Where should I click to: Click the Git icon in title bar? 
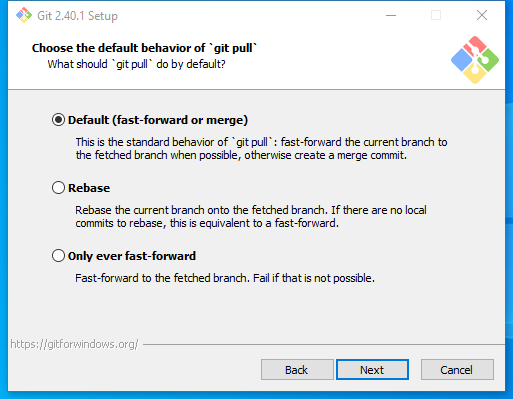(24, 15)
